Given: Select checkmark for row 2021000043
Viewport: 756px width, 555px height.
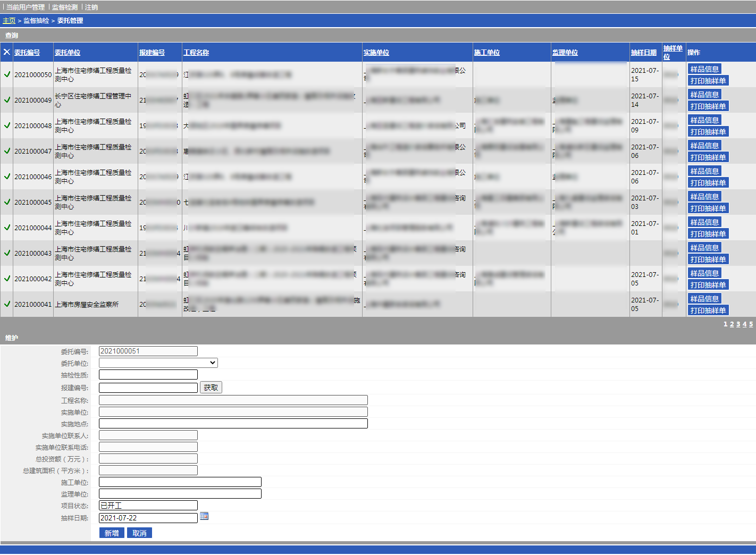Looking at the screenshot, I should [x=7, y=253].
